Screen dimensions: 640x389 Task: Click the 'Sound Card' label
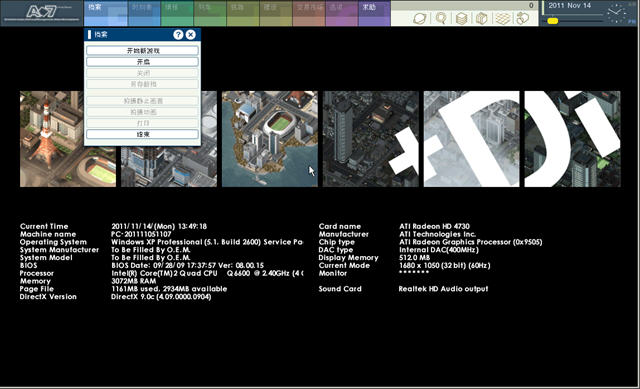[x=340, y=289]
